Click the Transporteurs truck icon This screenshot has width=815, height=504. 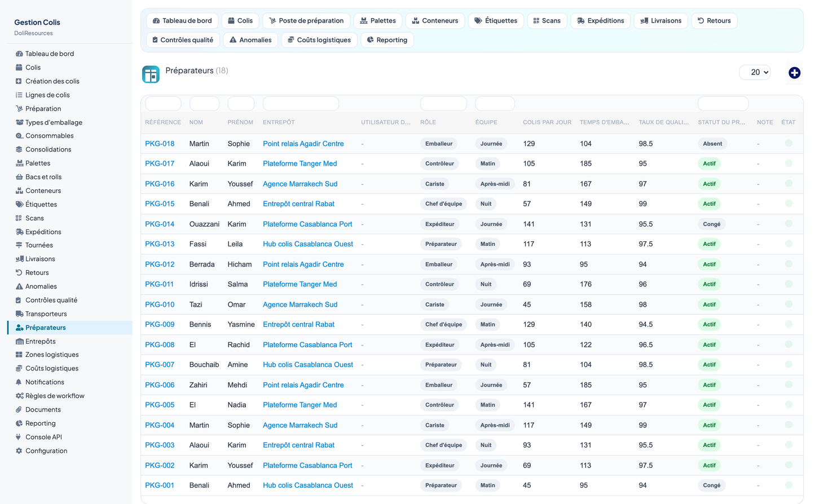19,314
